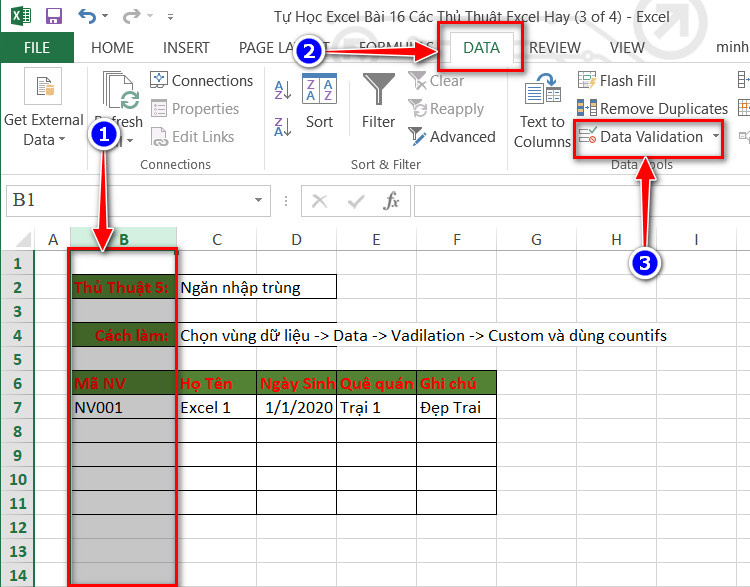Click Remove Duplicates
750x587 pixels.
click(652, 109)
